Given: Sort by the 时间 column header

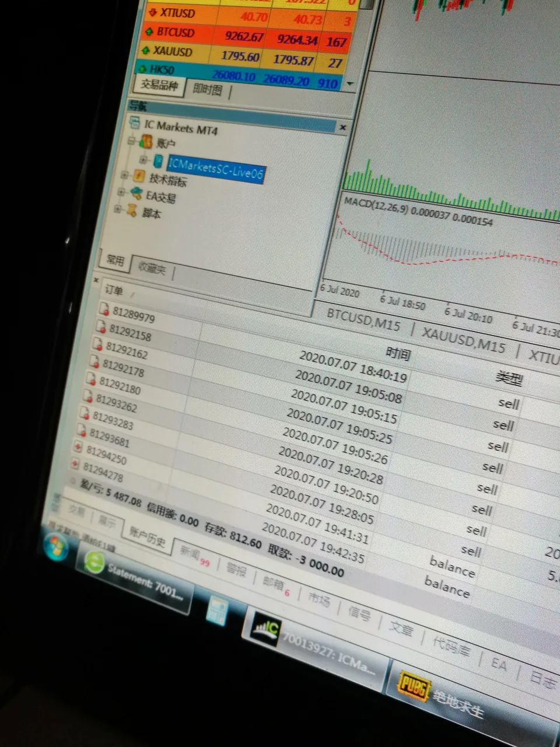Looking at the screenshot, I should point(398,353).
